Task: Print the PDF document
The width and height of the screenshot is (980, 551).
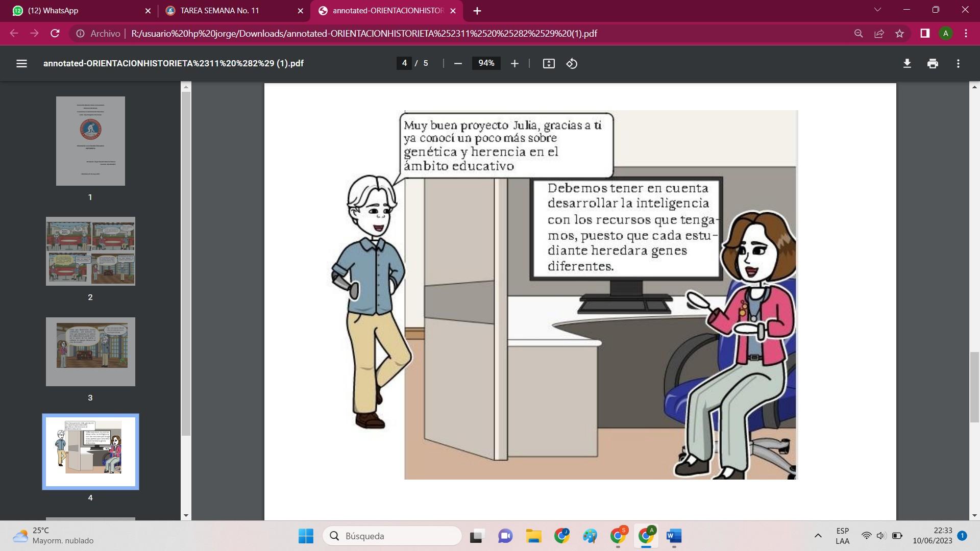Action: point(933,63)
